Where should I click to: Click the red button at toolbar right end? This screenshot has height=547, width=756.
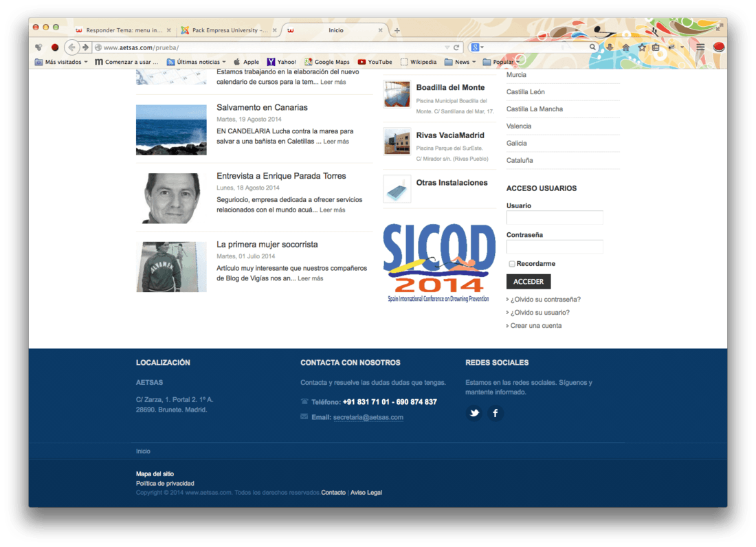(x=719, y=47)
